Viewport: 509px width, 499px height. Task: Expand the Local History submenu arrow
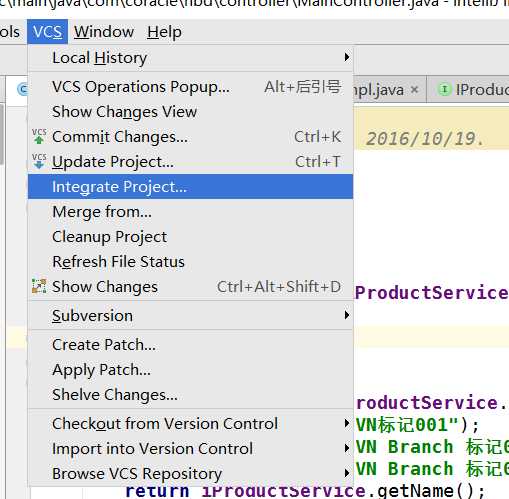coord(347,57)
